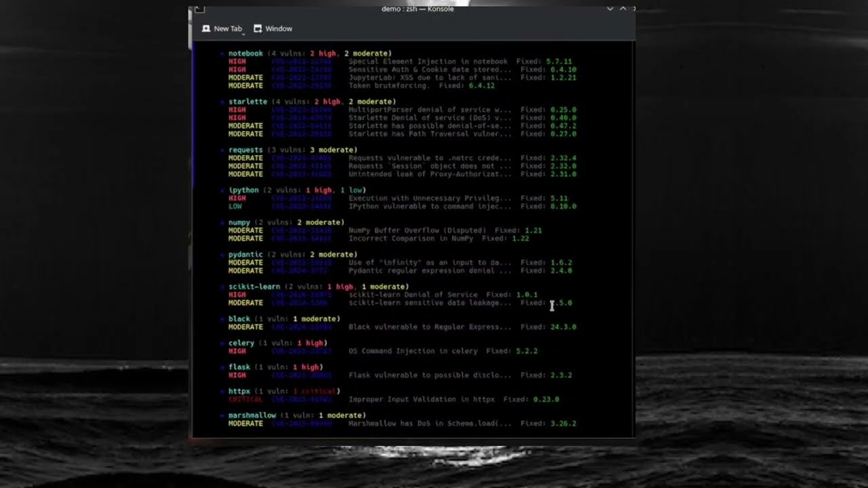Click fixed version 6.4.12
This screenshot has width=868, height=488.
pos(481,86)
